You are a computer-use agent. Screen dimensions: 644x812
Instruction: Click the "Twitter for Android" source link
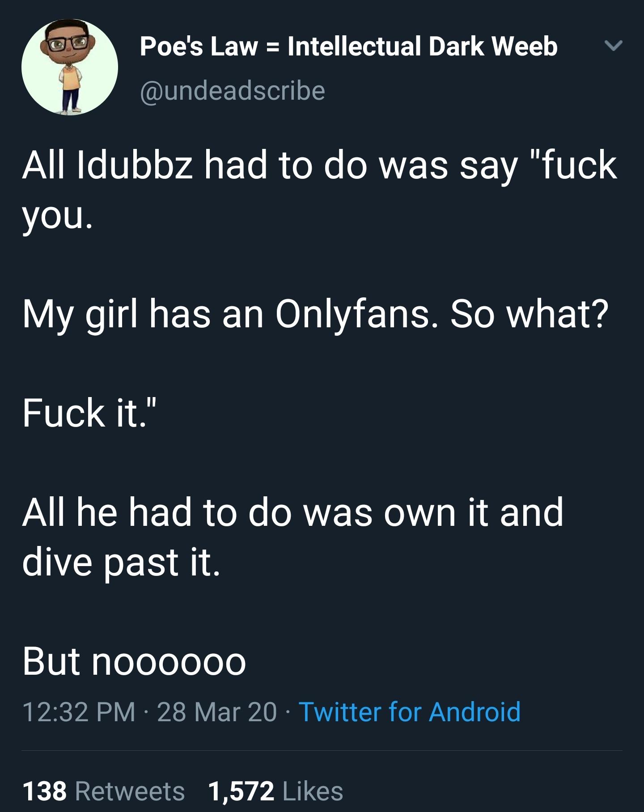[x=409, y=711]
